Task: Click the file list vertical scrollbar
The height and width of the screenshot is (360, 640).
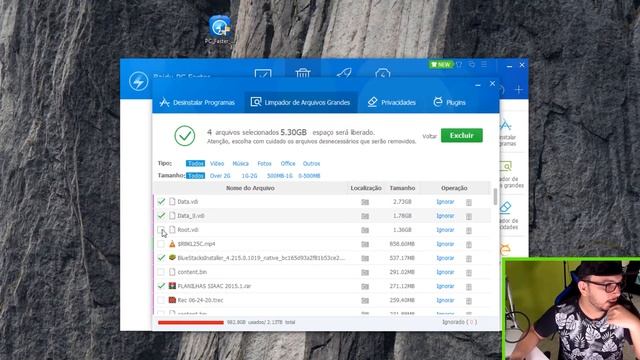Action: [x=495, y=197]
